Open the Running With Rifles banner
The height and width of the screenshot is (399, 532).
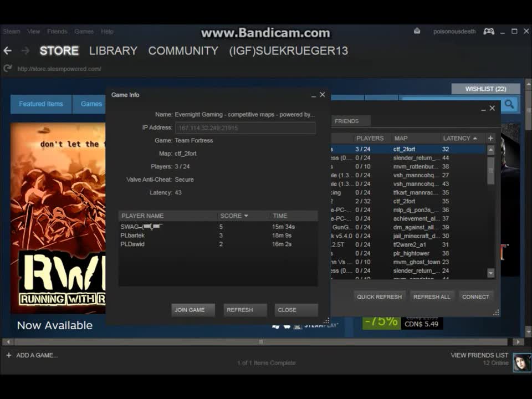pos(58,217)
